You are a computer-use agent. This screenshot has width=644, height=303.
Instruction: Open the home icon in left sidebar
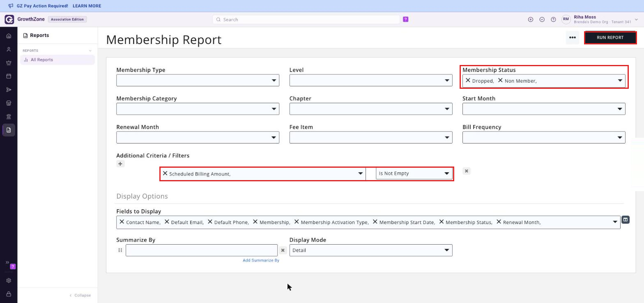coord(9,36)
